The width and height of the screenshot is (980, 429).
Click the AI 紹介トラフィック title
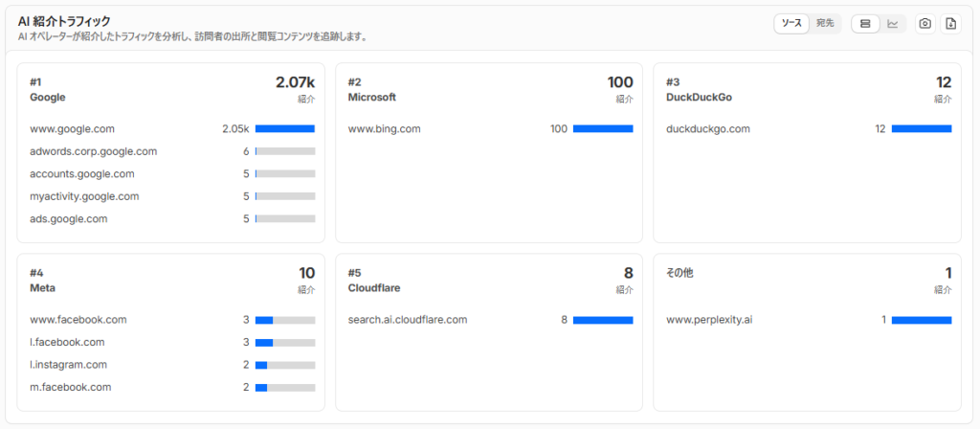[64, 22]
